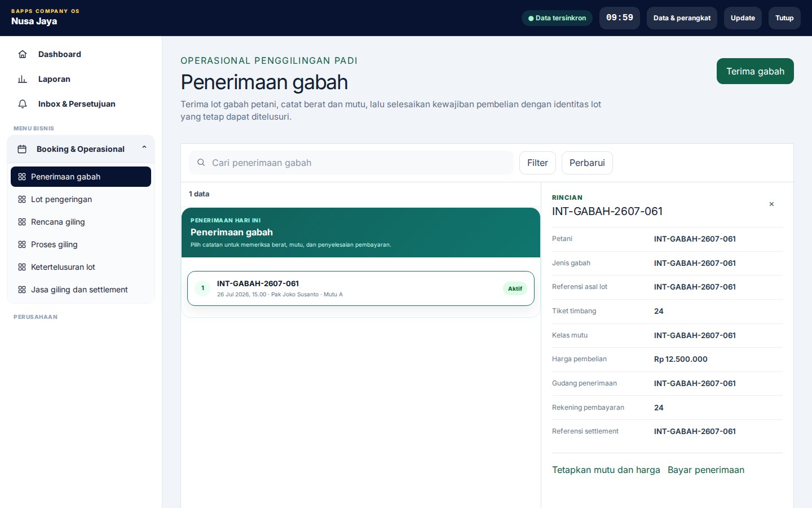The image size is (812, 508).
Task: Click the Aktif status badge
Action: [x=515, y=288]
